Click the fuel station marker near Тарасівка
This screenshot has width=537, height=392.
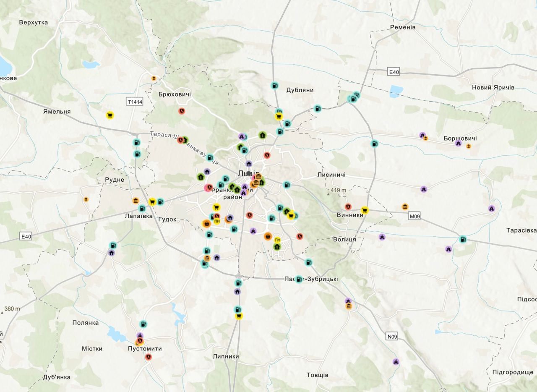coord(463,239)
